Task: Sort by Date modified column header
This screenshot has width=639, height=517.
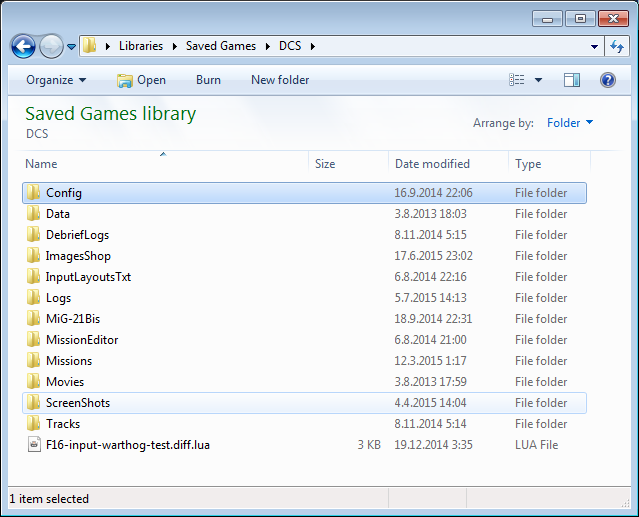Action: (x=448, y=163)
